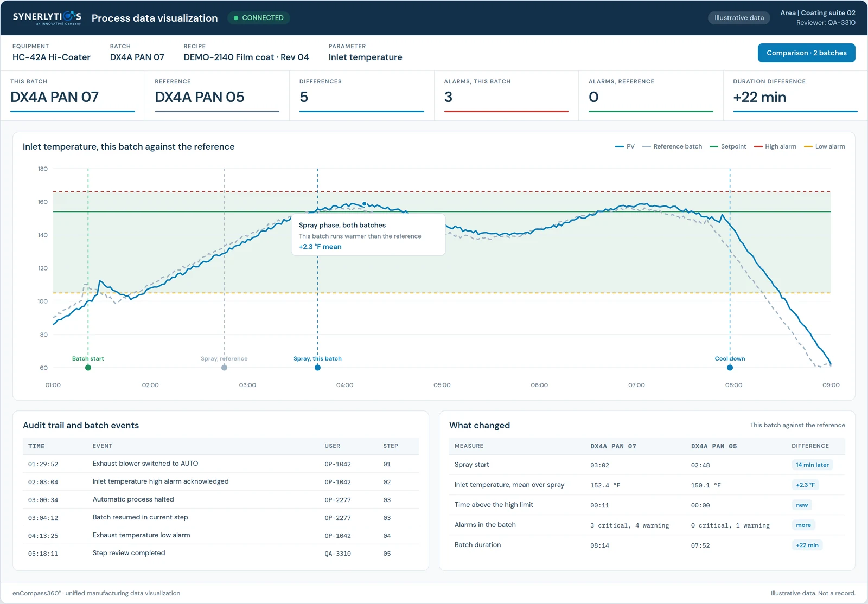
Task: Open the Alarms, this batch 3 card
Action: (506, 95)
